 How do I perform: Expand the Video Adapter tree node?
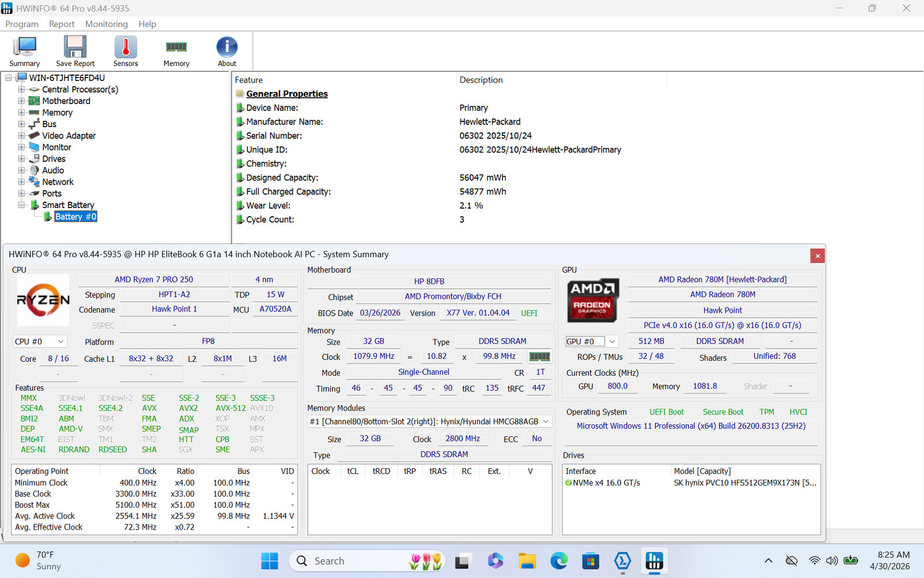pyautogui.click(x=21, y=136)
